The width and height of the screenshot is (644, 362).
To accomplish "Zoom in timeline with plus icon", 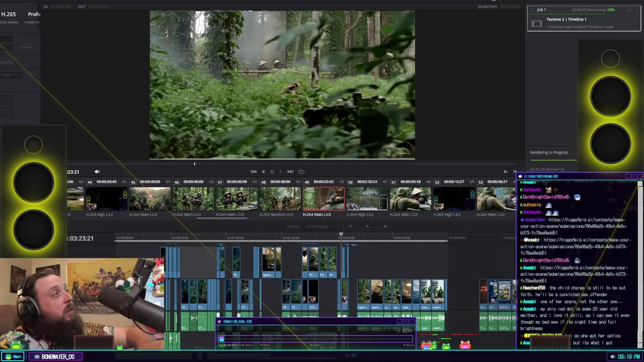I will point(385,226).
